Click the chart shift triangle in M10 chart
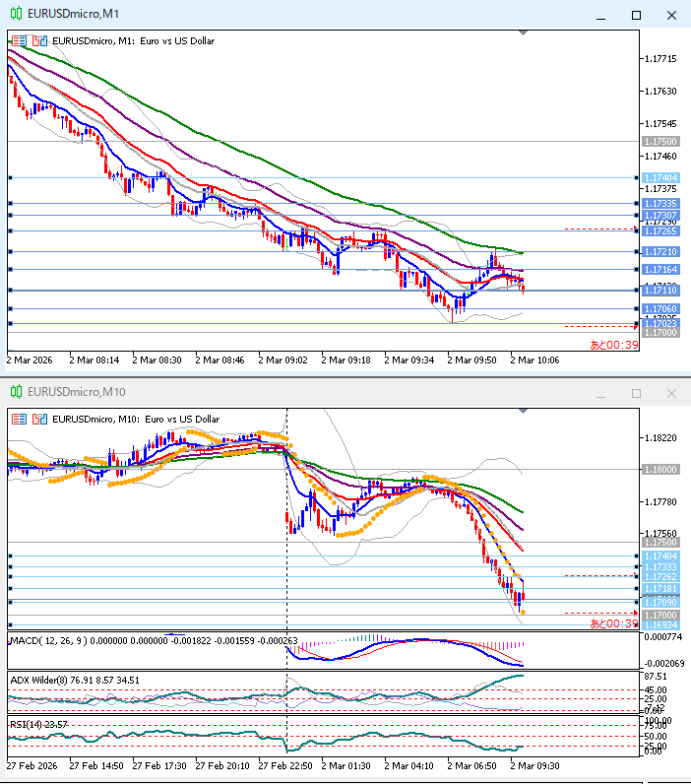691x784 pixels. (523, 412)
